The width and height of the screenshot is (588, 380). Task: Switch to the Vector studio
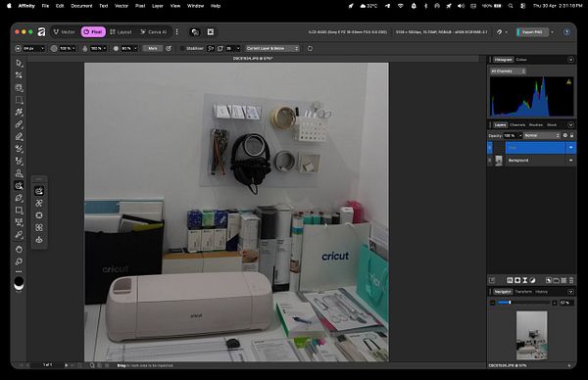(x=65, y=32)
